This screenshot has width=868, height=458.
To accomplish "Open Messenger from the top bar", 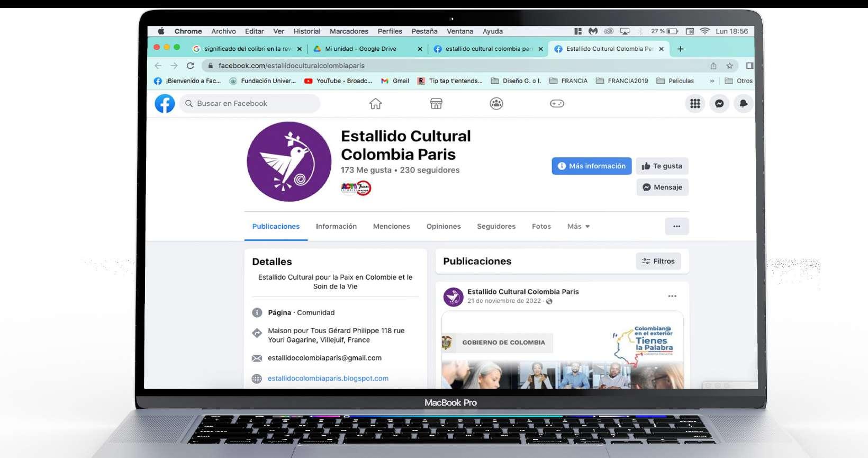I will tap(719, 104).
